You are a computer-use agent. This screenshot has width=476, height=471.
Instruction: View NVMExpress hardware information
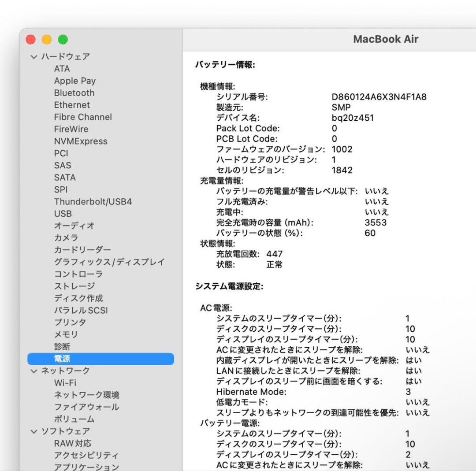coord(81,141)
